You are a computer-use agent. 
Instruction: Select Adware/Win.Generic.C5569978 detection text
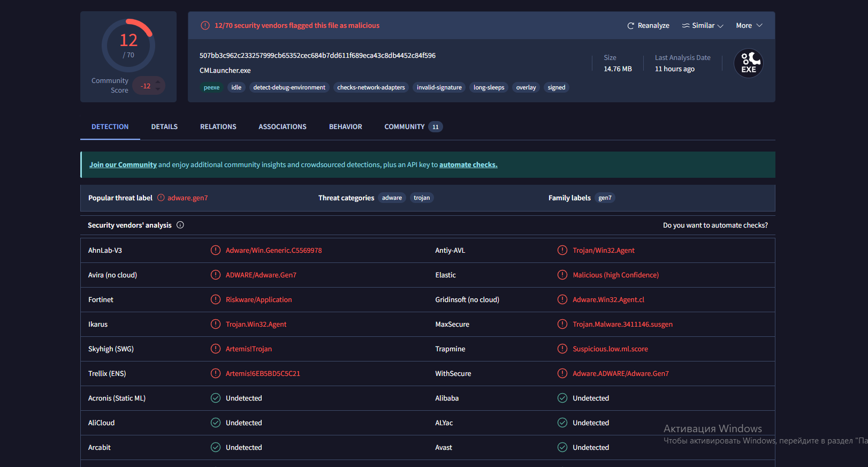coord(273,251)
